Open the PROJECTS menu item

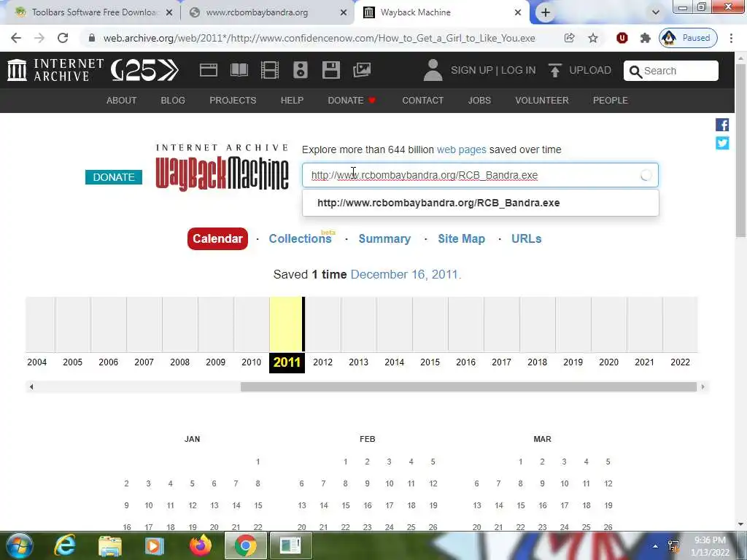[233, 101]
